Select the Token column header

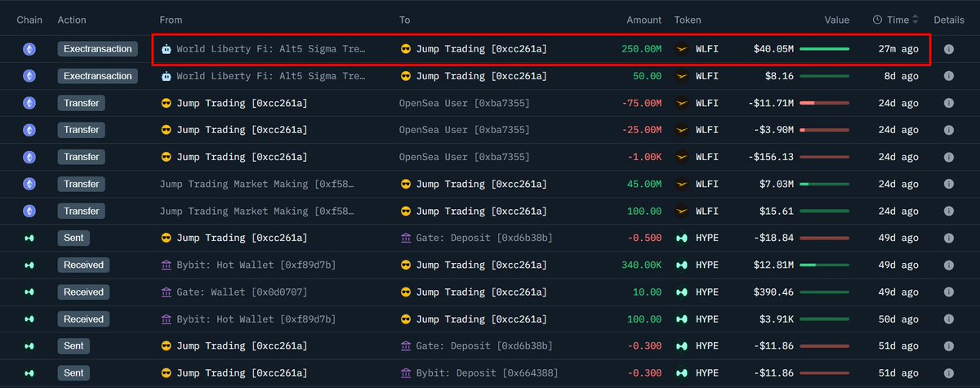(x=688, y=20)
